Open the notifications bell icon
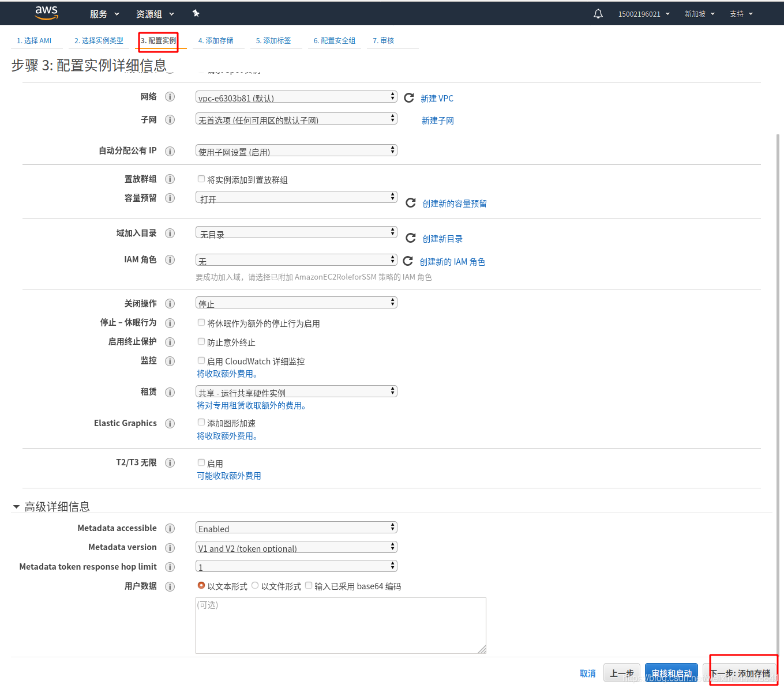784x689 pixels. 598,14
